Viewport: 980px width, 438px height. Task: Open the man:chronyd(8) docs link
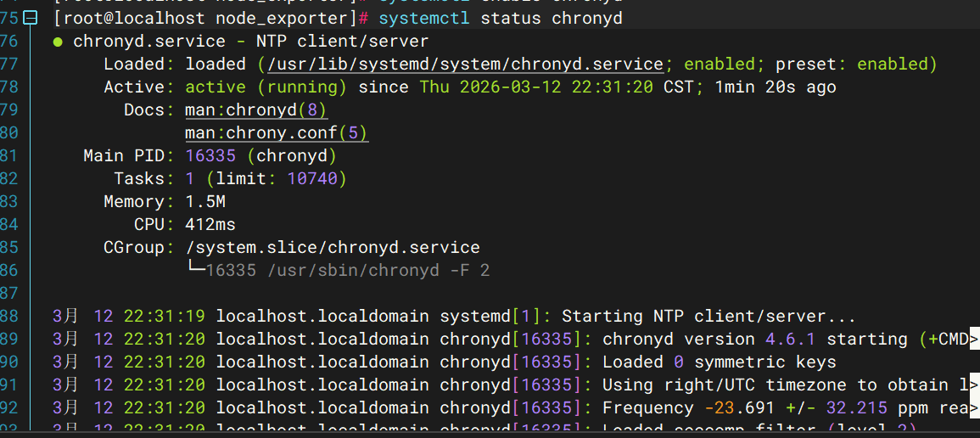(256, 110)
